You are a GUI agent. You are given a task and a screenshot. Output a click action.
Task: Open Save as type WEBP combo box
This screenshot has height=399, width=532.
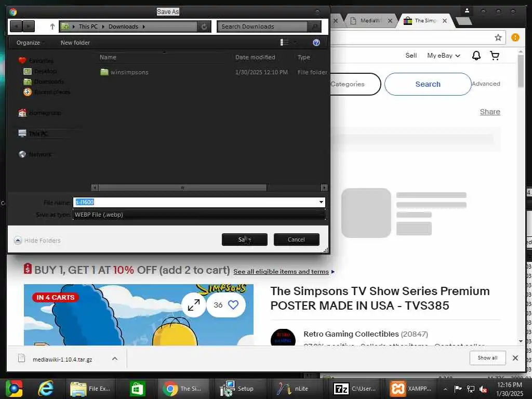[x=199, y=215]
